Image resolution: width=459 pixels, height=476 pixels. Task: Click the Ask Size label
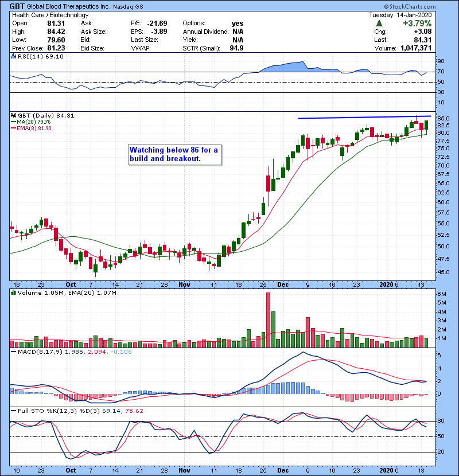94,32
